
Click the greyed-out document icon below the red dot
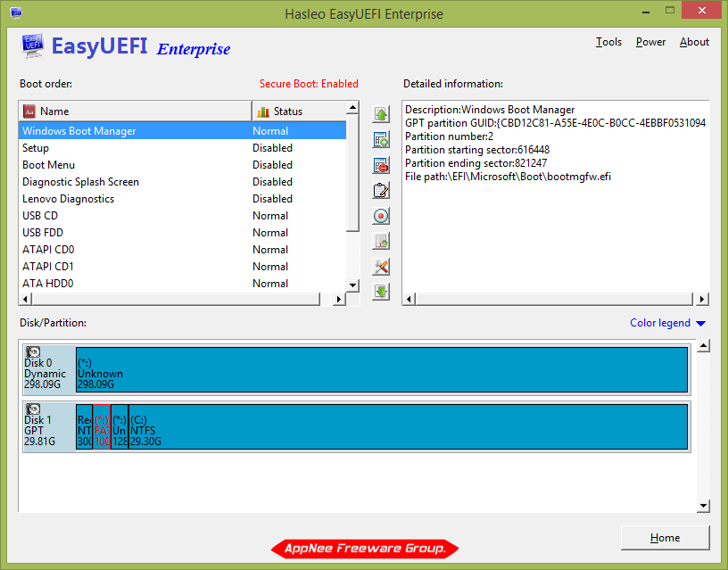pos(381,242)
